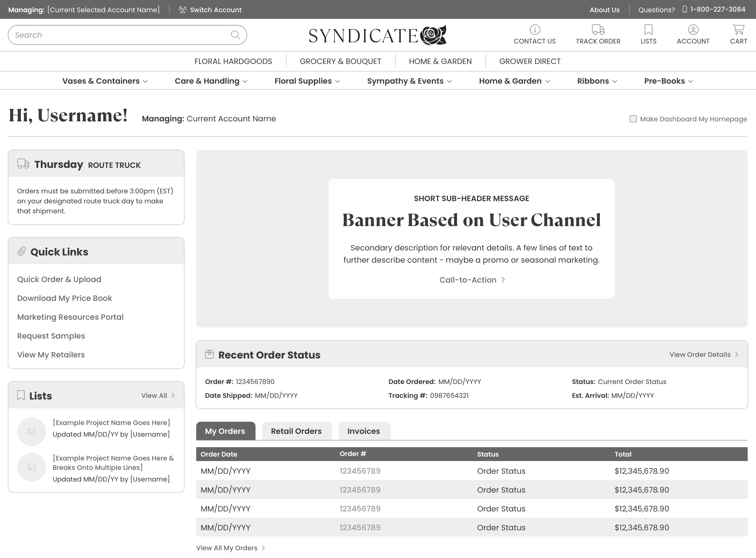
Task: Open Contact Us info icon
Action: pyautogui.click(x=535, y=30)
